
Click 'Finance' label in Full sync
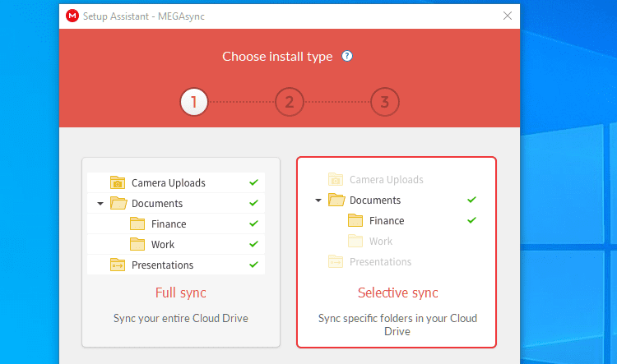coord(169,224)
